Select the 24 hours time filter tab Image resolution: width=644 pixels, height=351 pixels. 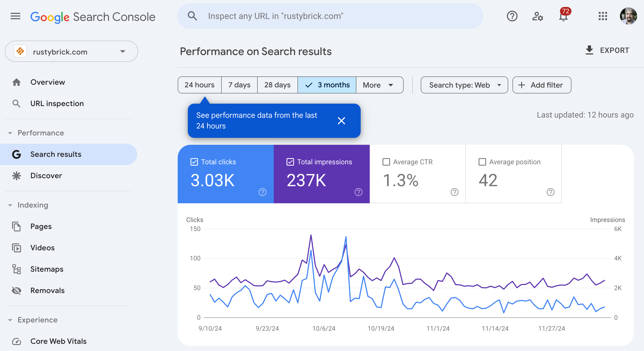199,85
